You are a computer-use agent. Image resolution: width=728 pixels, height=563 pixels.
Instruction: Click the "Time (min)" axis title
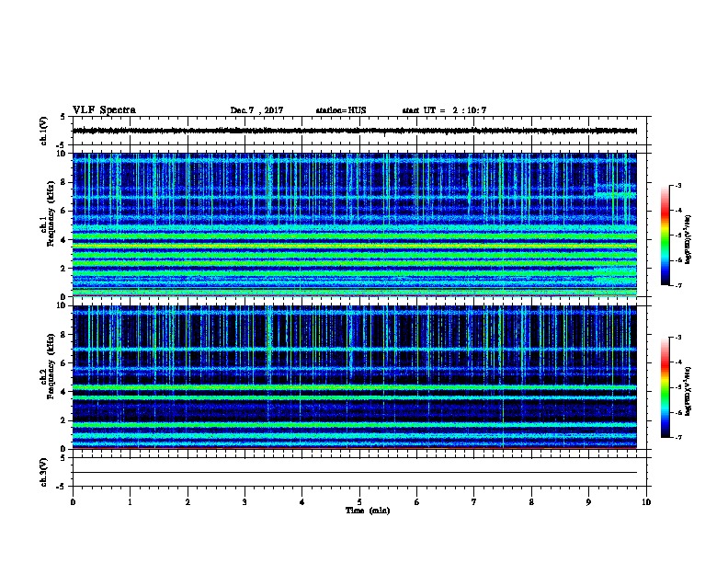pyautogui.click(x=368, y=511)
